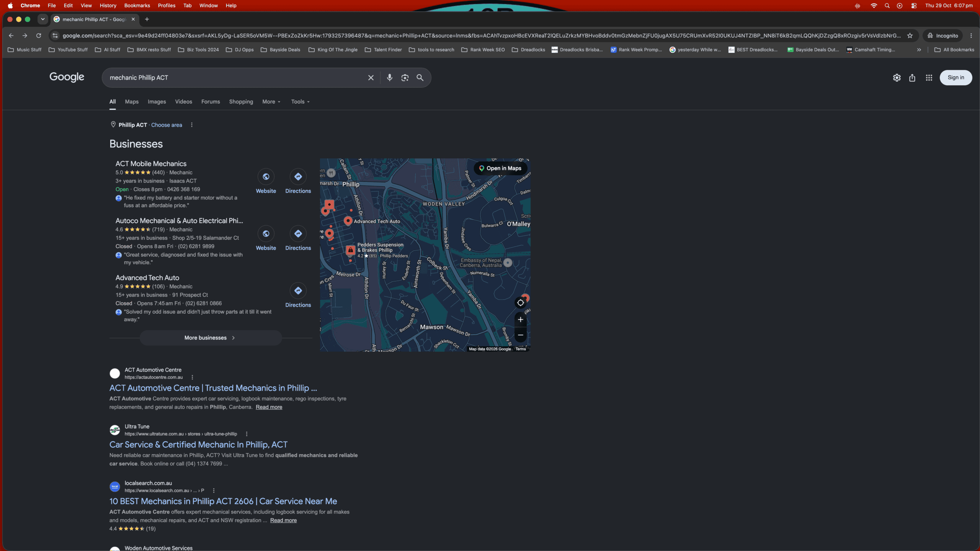Image resolution: width=980 pixels, height=551 pixels.
Task: Click the Sign in button
Action: coord(955,78)
